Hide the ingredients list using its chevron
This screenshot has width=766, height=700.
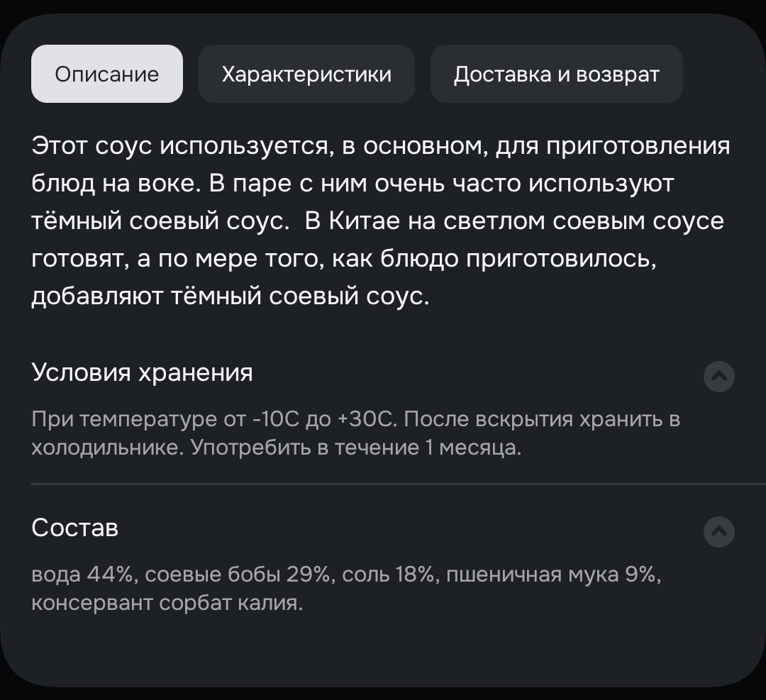pos(718,532)
